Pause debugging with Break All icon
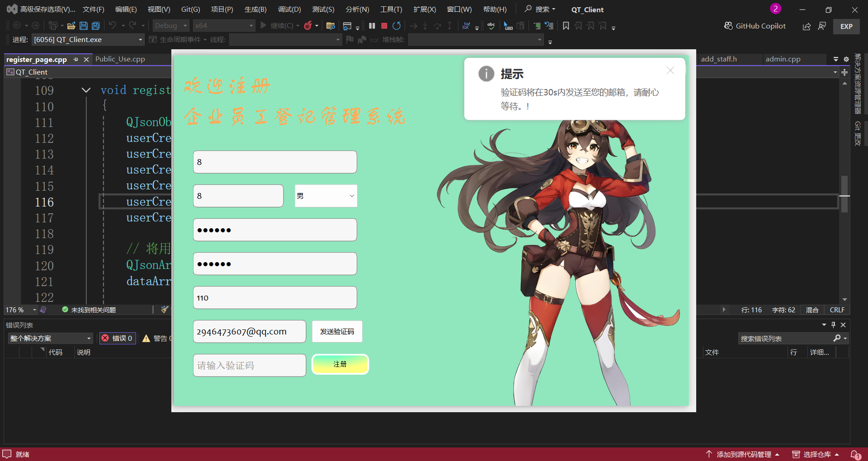This screenshot has height=461, width=868. (x=372, y=26)
